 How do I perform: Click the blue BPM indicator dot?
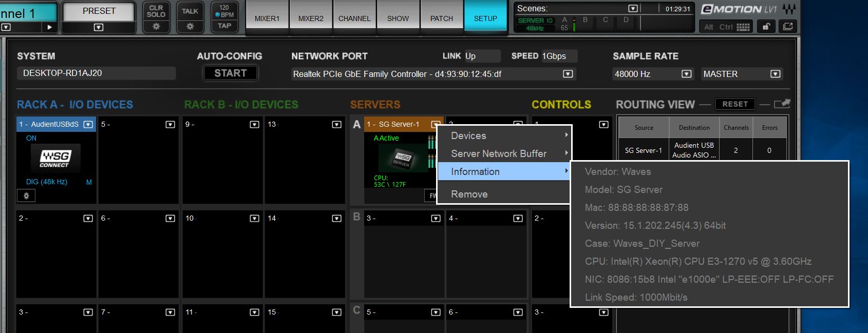[218, 15]
